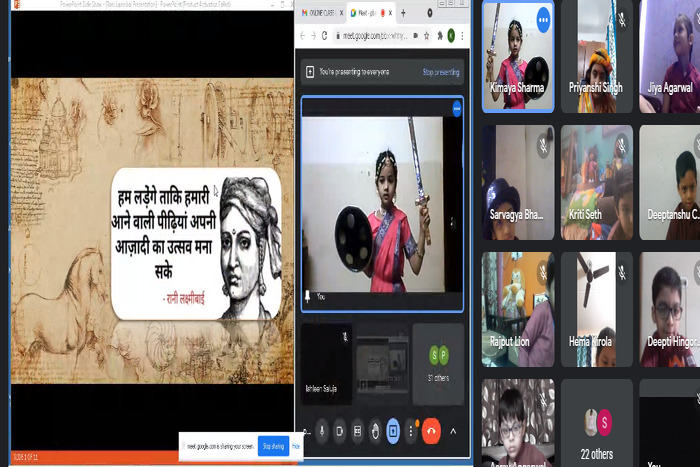Open the change layout button in Meet
Screen dimensions: 700x467
click(358, 431)
